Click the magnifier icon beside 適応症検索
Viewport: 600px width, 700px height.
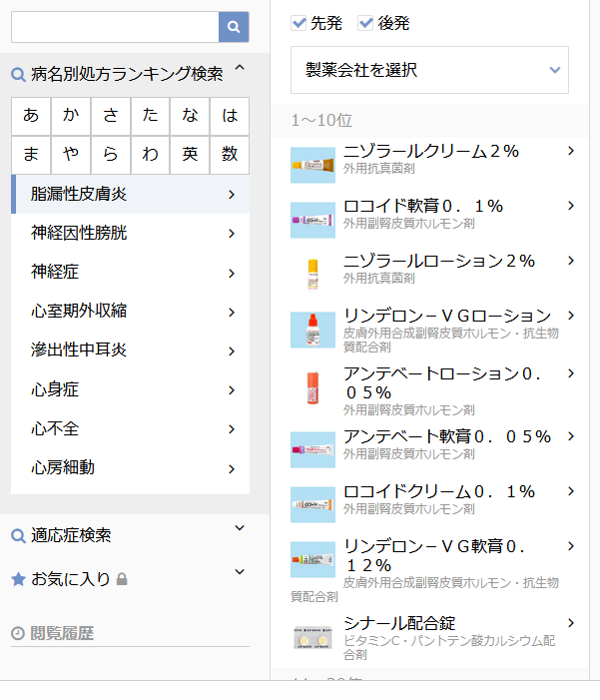point(18,535)
